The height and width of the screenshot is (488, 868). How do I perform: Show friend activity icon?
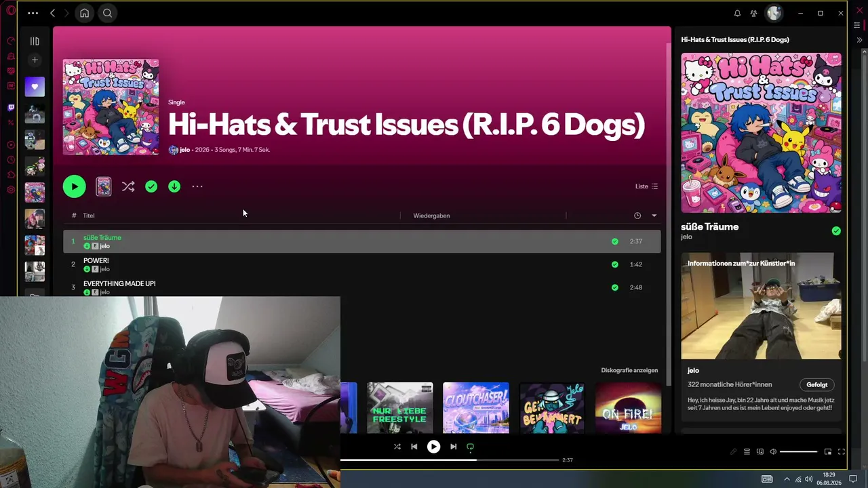pos(753,13)
